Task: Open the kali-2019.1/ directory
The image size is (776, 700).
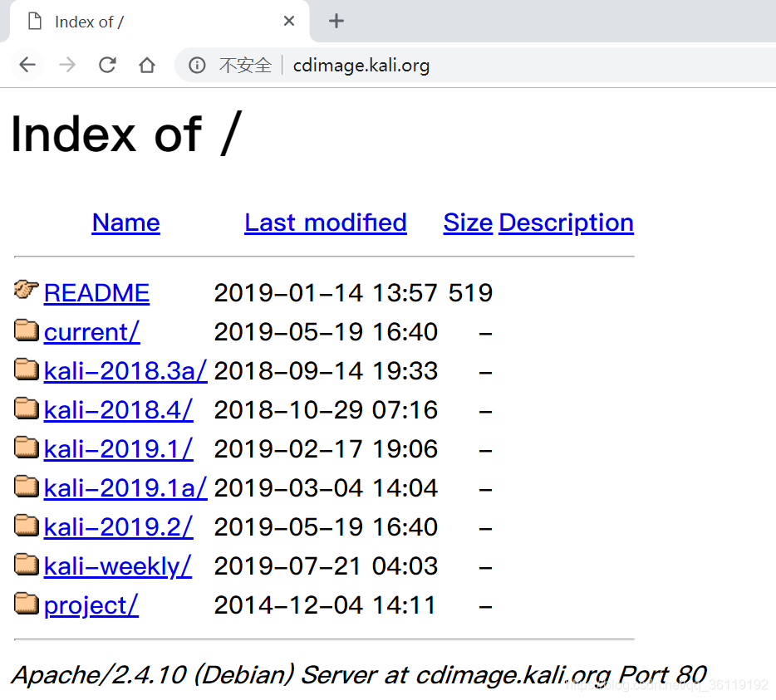Action: coord(118,449)
